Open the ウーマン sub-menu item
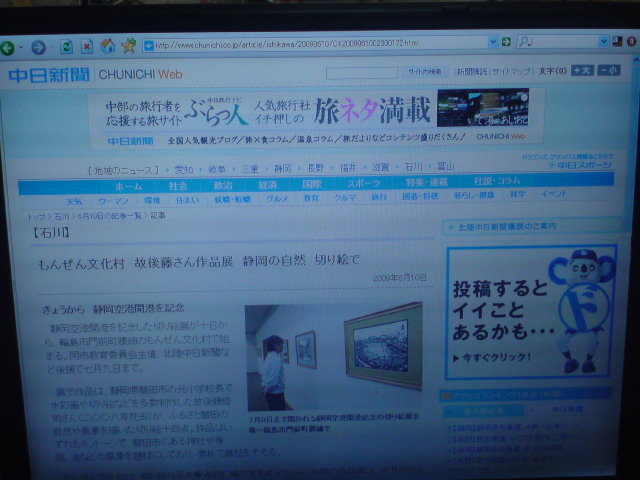Viewport: 640px width, 480px height. 113,201
